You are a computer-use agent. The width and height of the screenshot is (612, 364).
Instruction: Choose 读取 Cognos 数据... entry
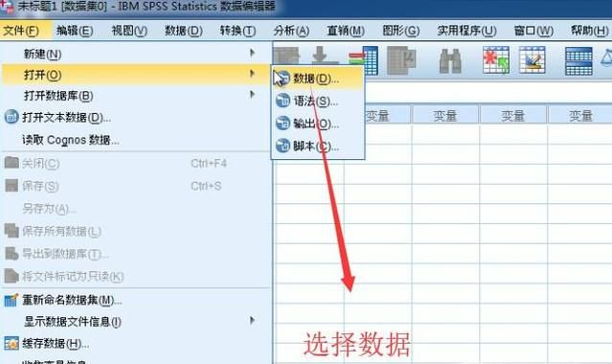pos(136,140)
